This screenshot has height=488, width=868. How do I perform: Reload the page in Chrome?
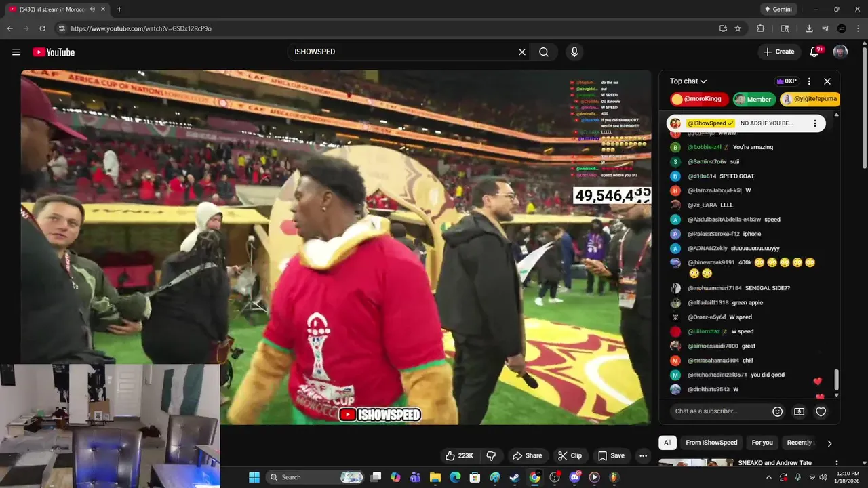pyautogui.click(x=42, y=28)
